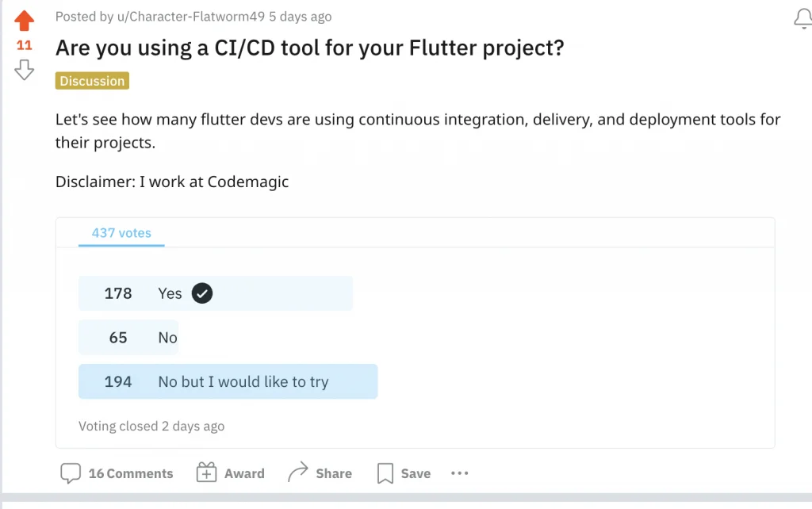Click the Share arrow icon
This screenshot has height=509, width=812.
coord(298,473)
